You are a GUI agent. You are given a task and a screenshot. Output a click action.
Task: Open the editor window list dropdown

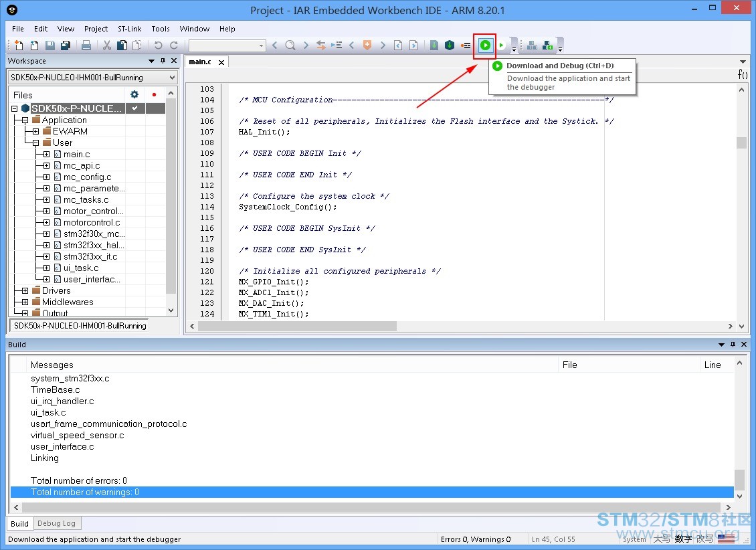(x=743, y=62)
